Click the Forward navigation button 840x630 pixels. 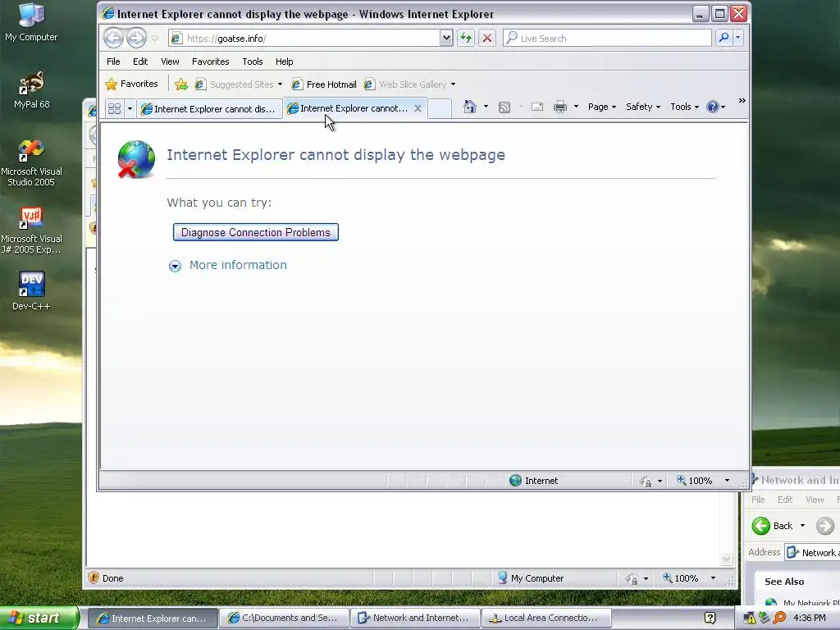coord(136,38)
